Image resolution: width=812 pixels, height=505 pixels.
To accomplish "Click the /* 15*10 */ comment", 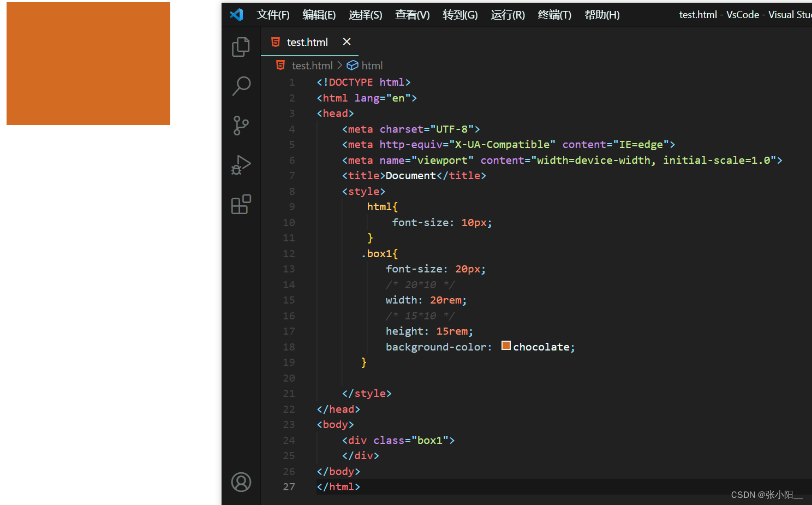I will click(420, 316).
